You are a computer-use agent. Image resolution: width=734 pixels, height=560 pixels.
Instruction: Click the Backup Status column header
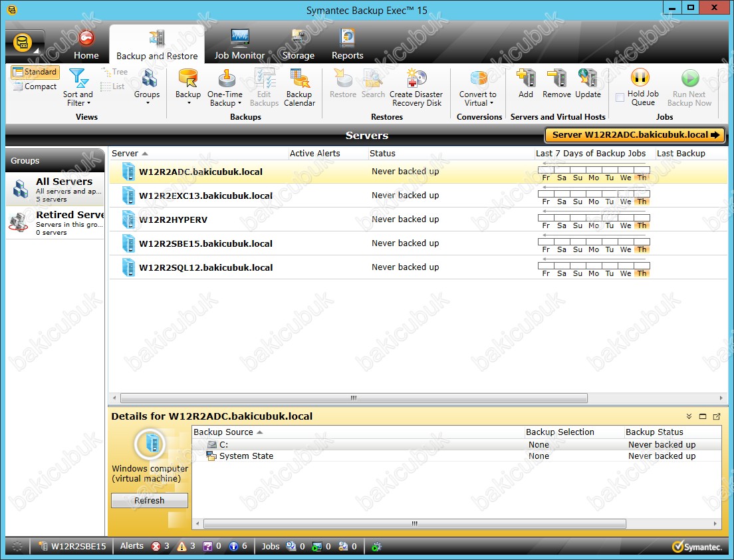tap(672, 432)
